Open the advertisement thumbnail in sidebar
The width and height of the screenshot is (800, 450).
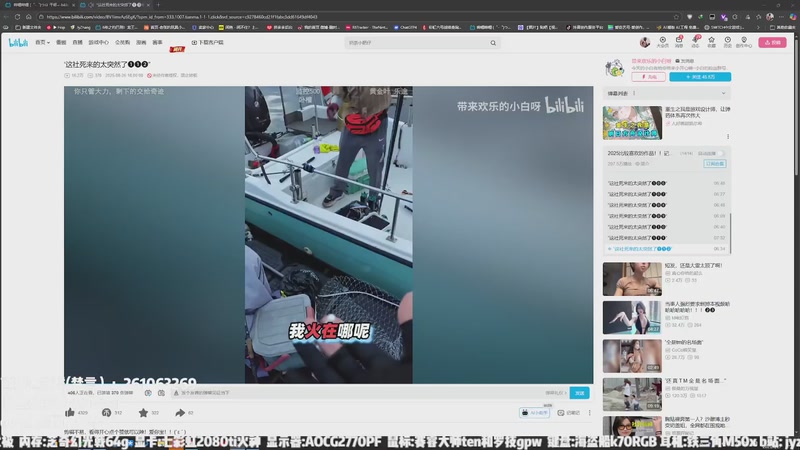[x=632, y=123]
